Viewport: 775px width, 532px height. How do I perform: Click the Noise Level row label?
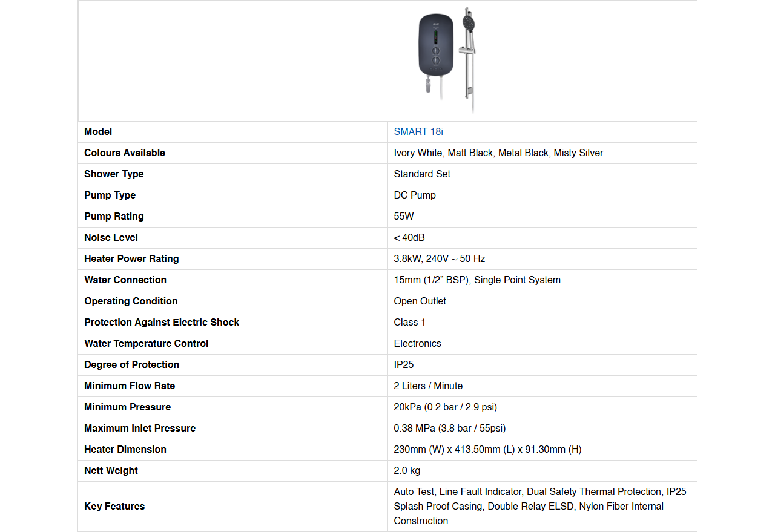click(x=111, y=237)
